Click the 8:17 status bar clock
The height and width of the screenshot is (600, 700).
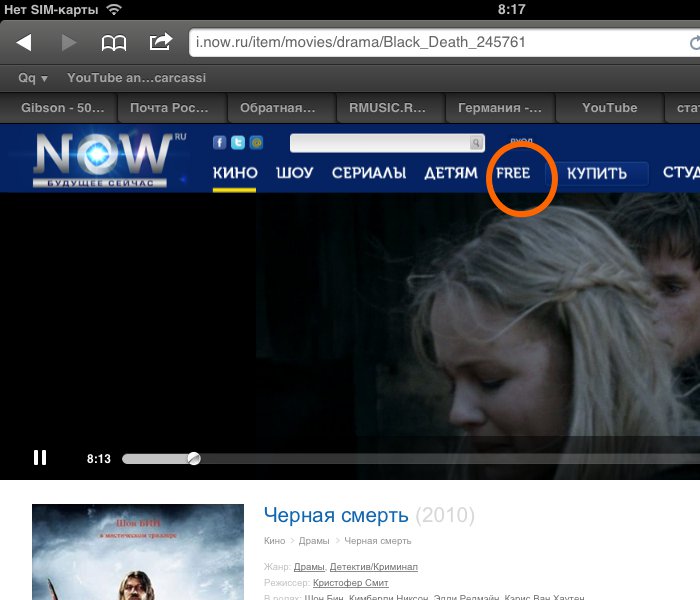pyautogui.click(x=512, y=9)
